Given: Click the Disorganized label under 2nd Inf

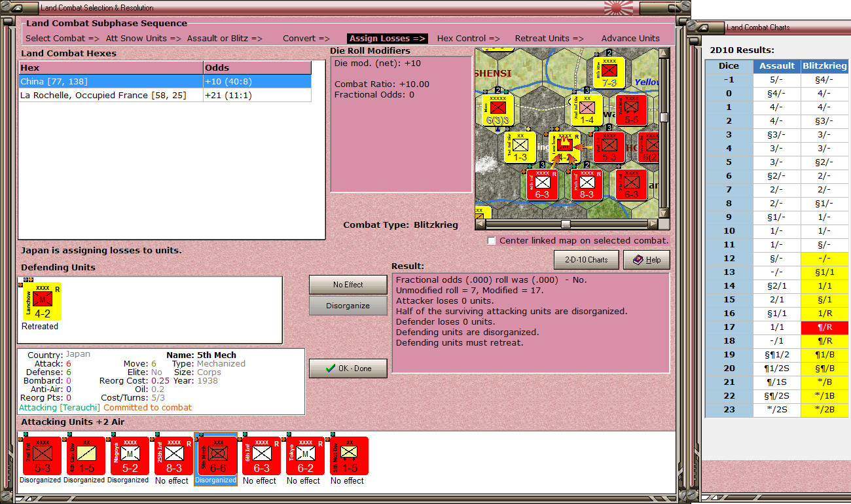Looking at the screenshot, I should pos(40,480).
